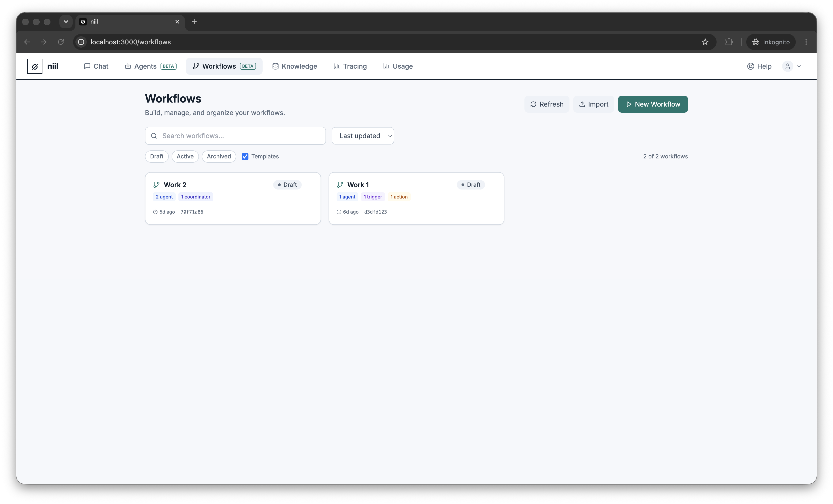Filter by Active status
833x504 pixels.
pyautogui.click(x=185, y=157)
